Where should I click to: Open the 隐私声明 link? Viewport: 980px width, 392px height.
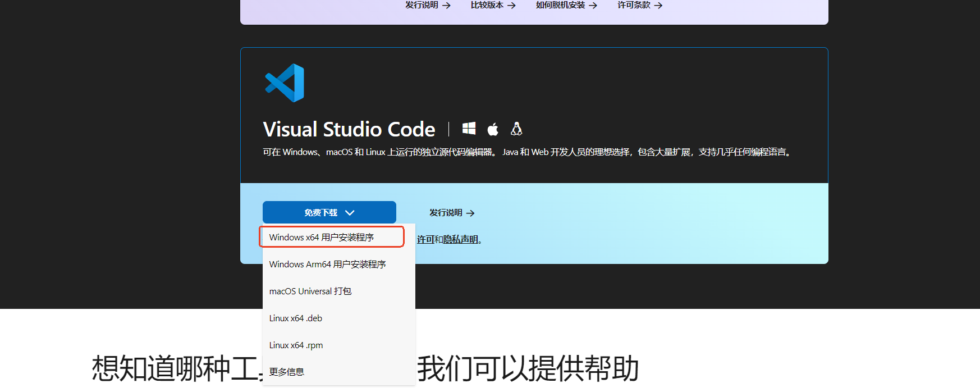461,239
